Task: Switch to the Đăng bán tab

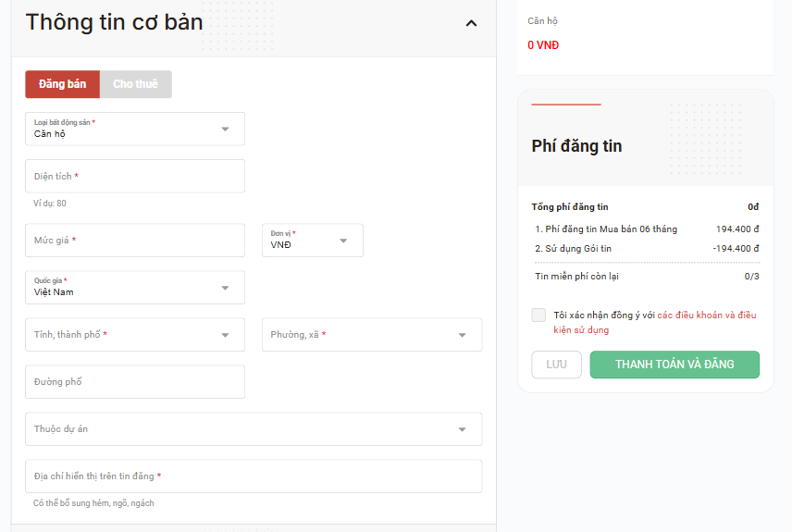Action: click(63, 84)
